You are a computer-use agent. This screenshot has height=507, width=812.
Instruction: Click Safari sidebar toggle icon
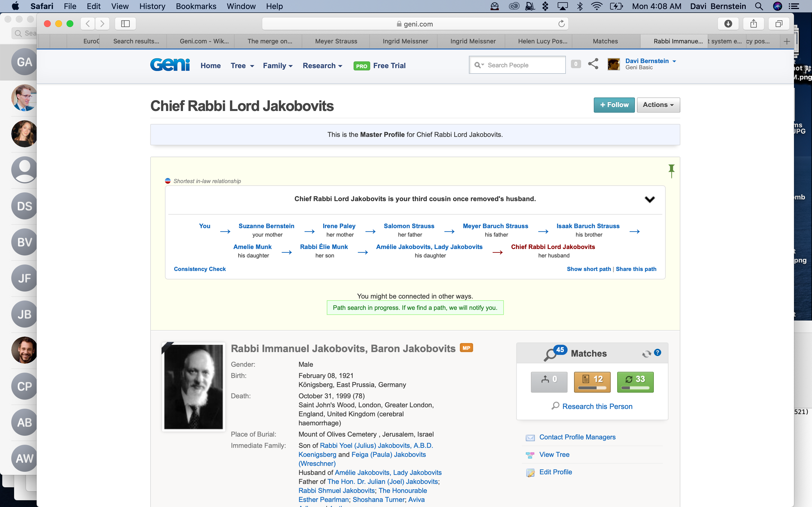click(x=125, y=23)
